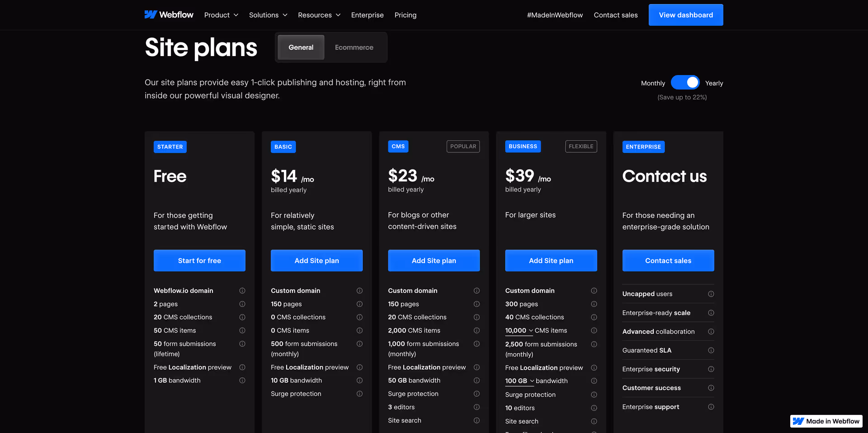868x433 pixels.
Task: Switch to the General site plans tab
Action: click(x=301, y=47)
